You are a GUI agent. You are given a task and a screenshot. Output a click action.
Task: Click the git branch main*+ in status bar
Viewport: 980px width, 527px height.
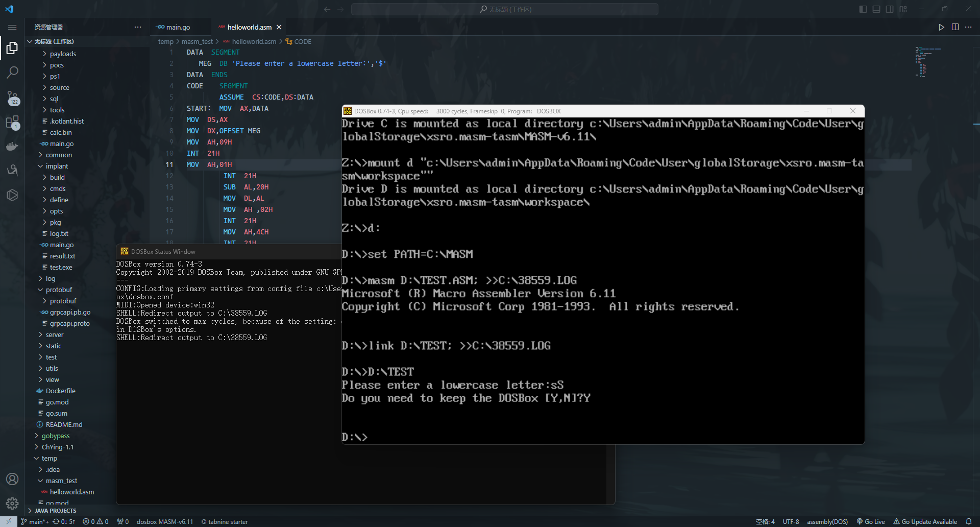[35, 521]
